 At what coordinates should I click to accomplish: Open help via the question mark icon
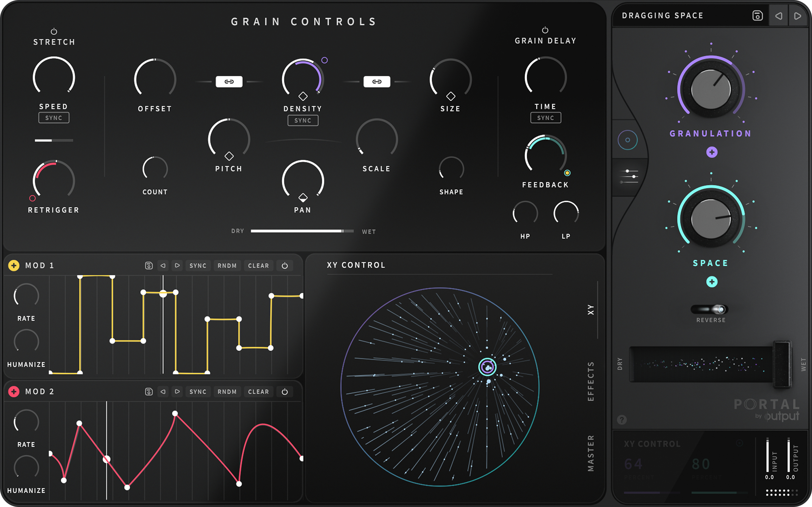pos(623,419)
